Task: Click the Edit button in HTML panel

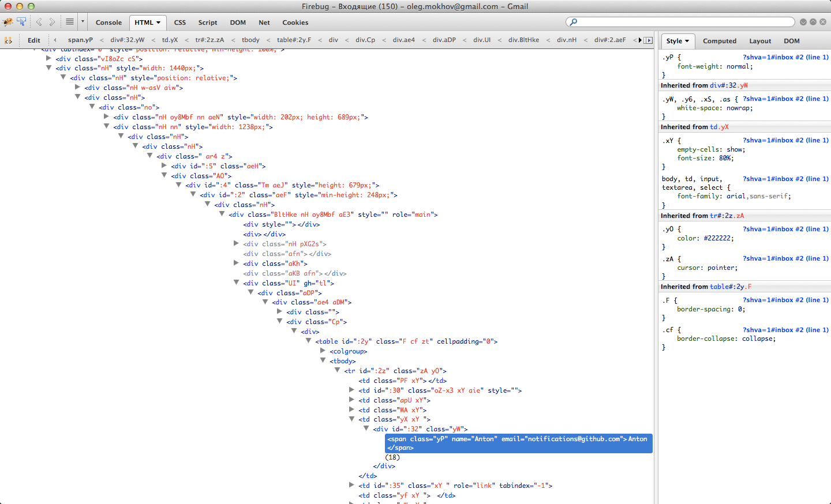Action: [34, 40]
